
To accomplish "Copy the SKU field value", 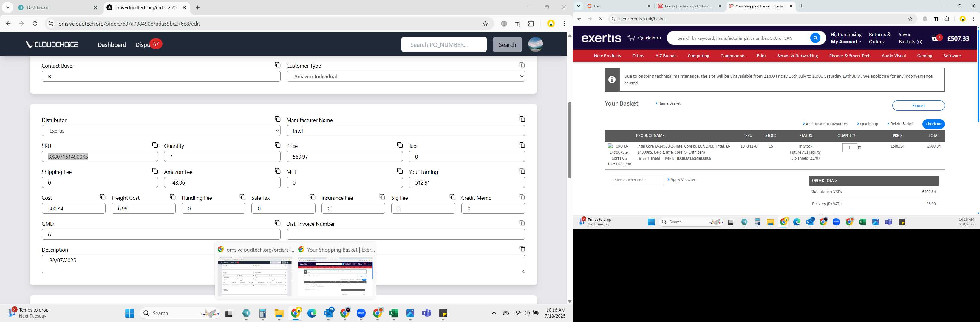I will click(x=155, y=145).
